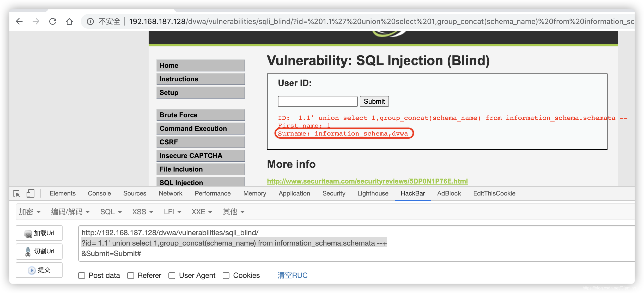The height and width of the screenshot is (293, 644).
Task: Go forward with the browser forward arrow
Action: pos(36,21)
